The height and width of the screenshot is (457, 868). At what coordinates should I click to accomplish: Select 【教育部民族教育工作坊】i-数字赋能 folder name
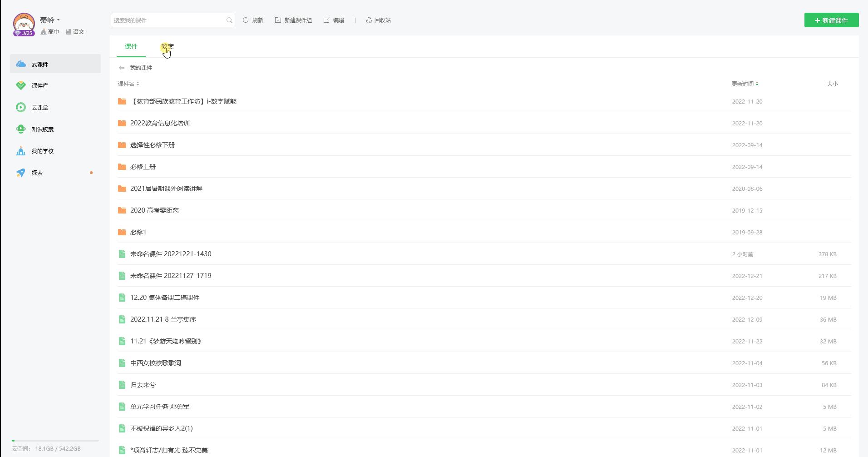point(183,101)
